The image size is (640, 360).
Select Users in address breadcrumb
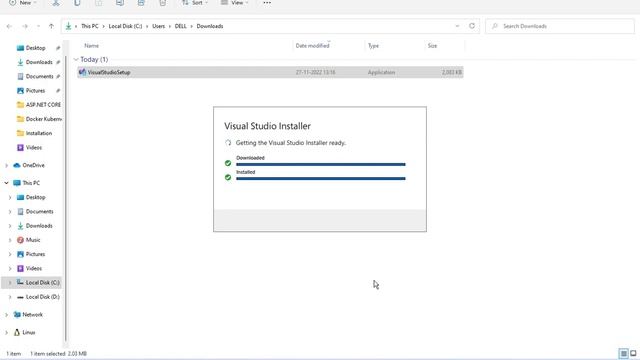point(159,26)
